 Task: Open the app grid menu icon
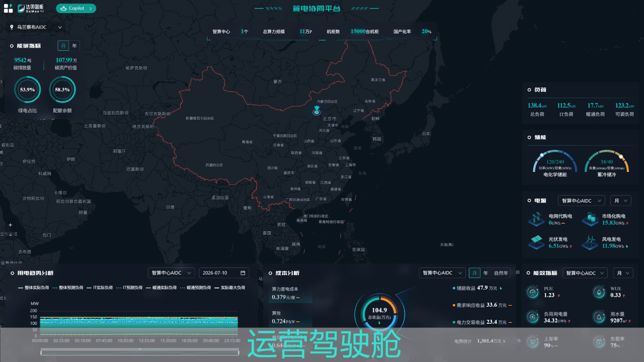[9, 8]
